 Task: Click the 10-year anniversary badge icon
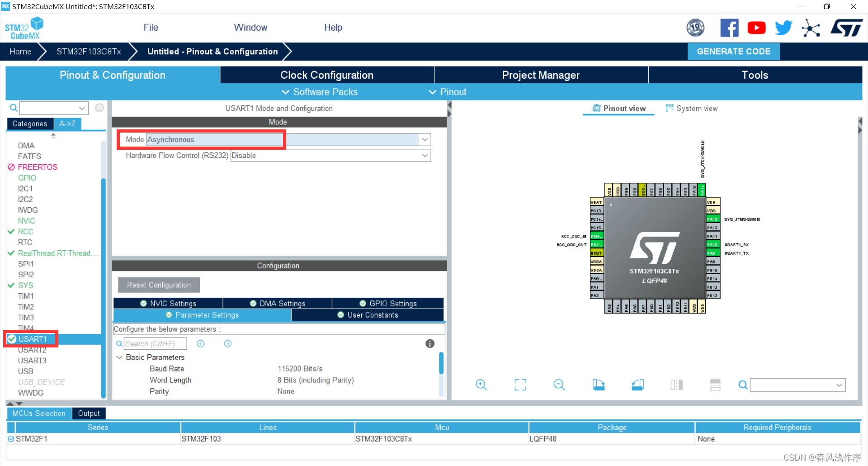coord(695,28)
